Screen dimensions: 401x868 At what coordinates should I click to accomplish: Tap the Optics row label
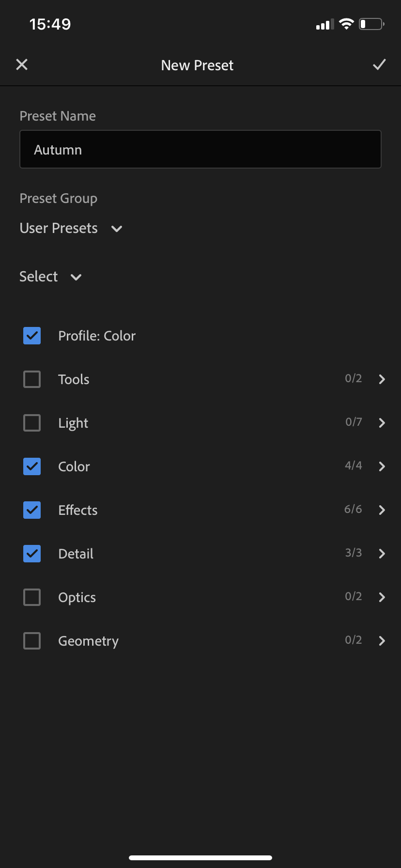point(77,597)
